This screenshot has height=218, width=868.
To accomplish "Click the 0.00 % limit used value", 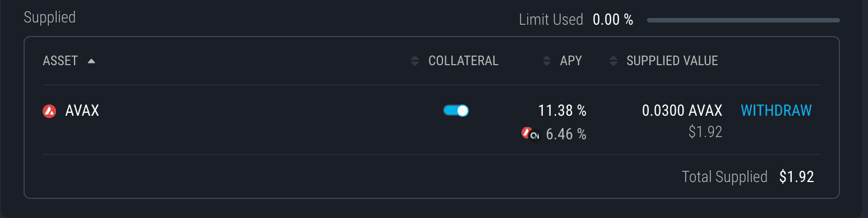I will (x=613, y=20).
